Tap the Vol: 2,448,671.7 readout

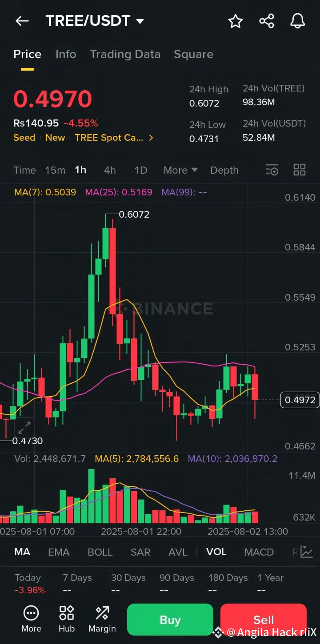pos(50,458)
